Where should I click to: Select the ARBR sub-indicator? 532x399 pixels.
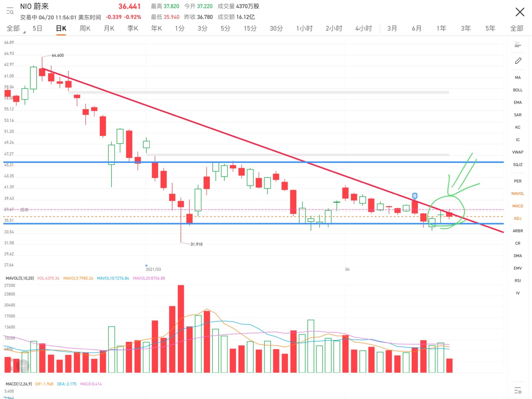[x=518, y=231]
